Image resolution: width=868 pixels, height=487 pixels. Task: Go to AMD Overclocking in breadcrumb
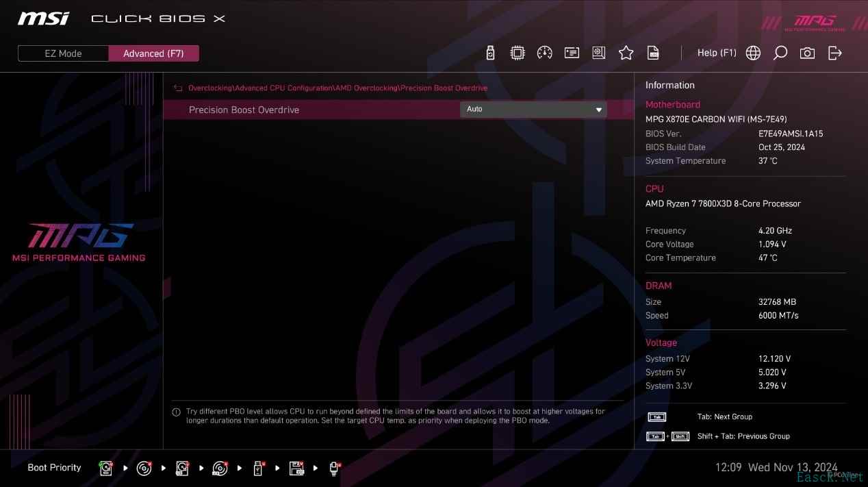[366, 88]
